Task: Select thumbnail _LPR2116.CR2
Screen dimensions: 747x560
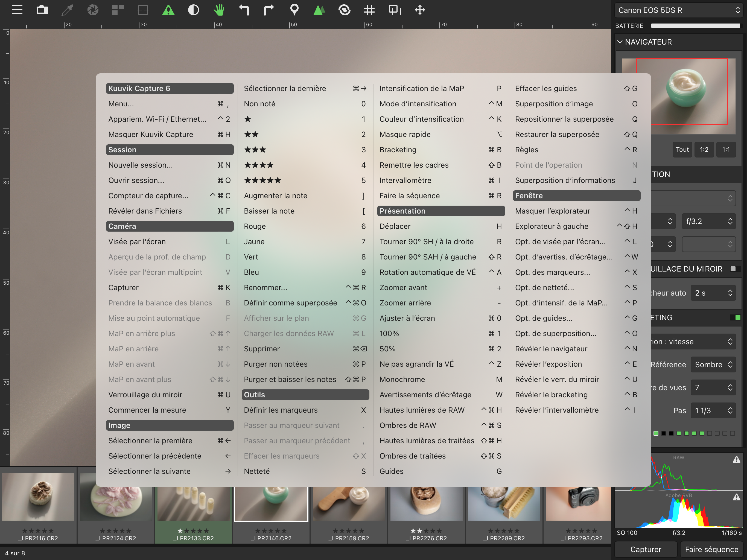Action: pyautogui.click(x=38, y=497)
